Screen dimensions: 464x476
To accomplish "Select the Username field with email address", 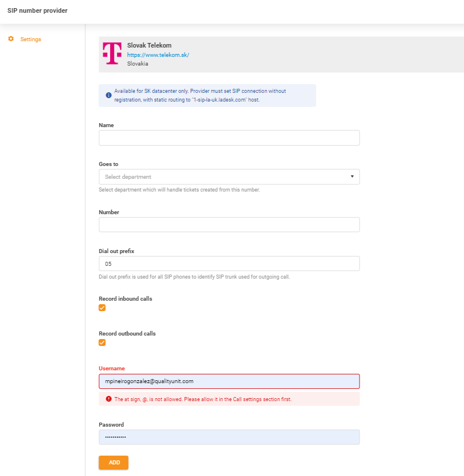I will click(229, 380).
